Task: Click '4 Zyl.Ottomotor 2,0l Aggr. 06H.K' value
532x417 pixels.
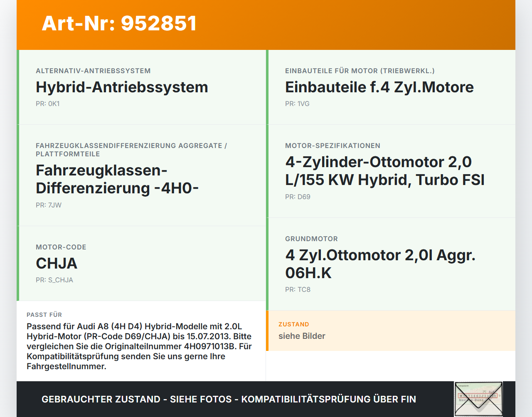Action: (x=380, y=264)
